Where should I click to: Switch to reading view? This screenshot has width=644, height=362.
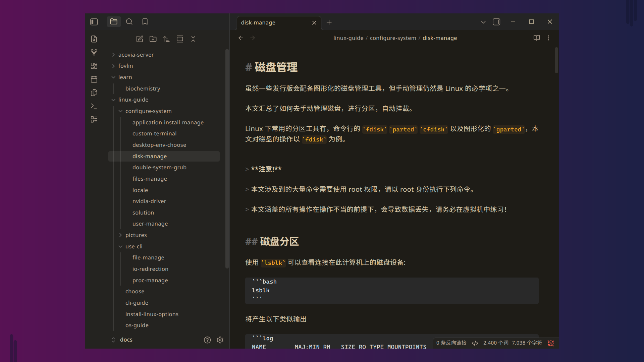pyautogui.click(x=537, y=38)
